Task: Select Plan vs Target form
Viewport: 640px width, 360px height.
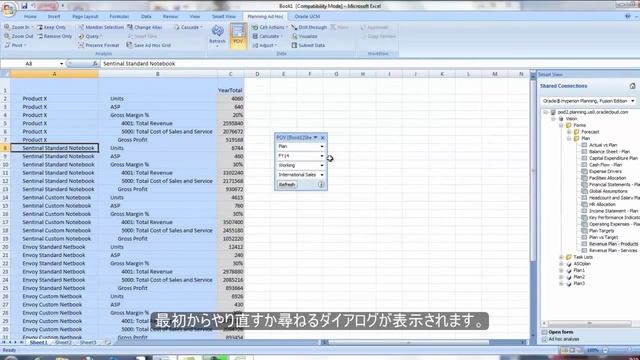Action: tap(603, 237)
